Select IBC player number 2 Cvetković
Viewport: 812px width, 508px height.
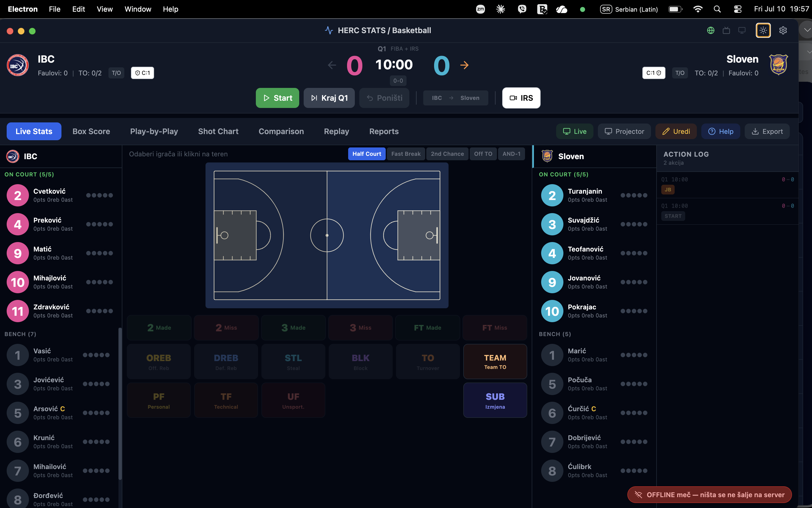pyautogui.click(x=60, y=195)
